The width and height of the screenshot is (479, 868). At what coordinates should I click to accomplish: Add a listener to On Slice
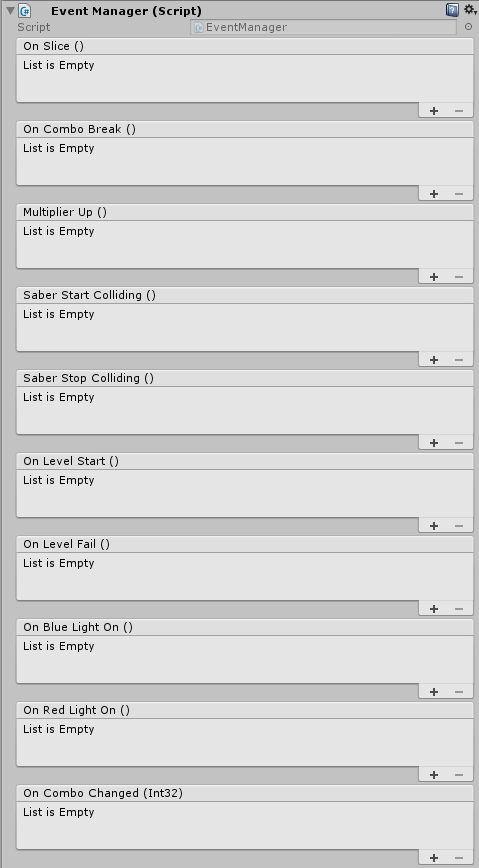(434, 111)
